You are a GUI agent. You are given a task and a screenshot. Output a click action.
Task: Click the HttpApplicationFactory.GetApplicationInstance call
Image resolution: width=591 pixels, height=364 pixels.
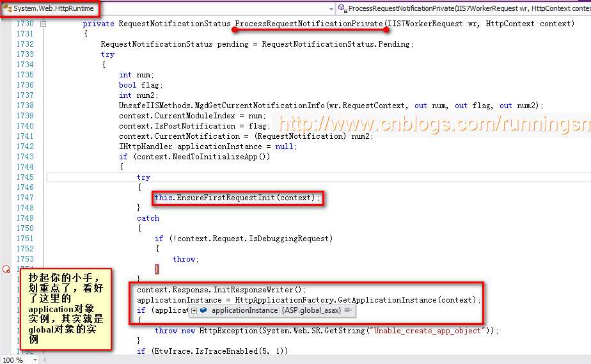click(358, 300)
